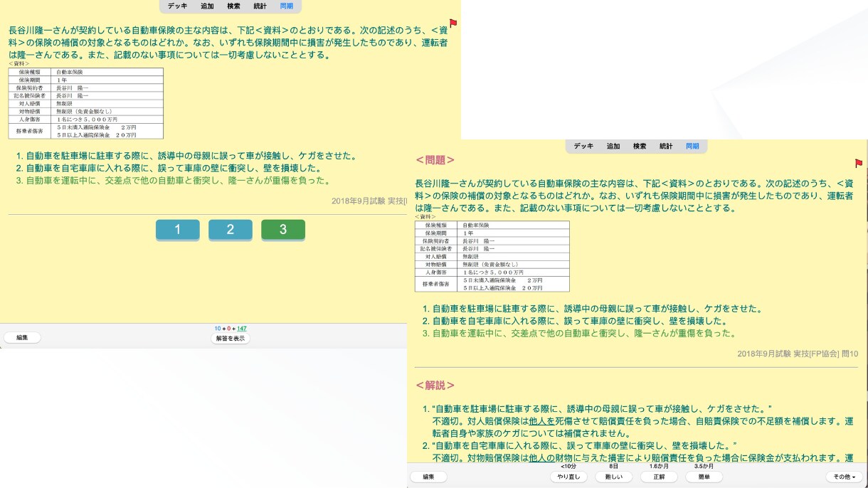This screenshot has width=868, height=488.
Task: Select 同期 in question window toolbar
Action: pos(286,6)
